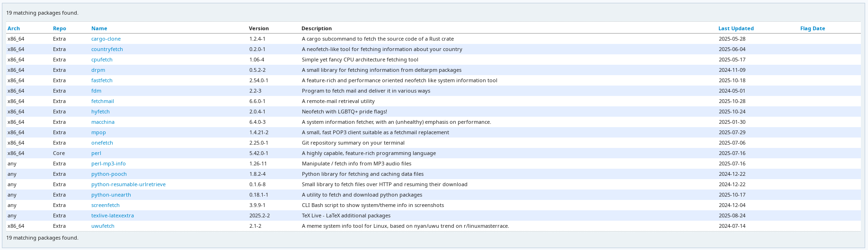Open the cargo-clone package page
Screen dimensions: 868x250
pyautogui.click(x=106, y=39)
